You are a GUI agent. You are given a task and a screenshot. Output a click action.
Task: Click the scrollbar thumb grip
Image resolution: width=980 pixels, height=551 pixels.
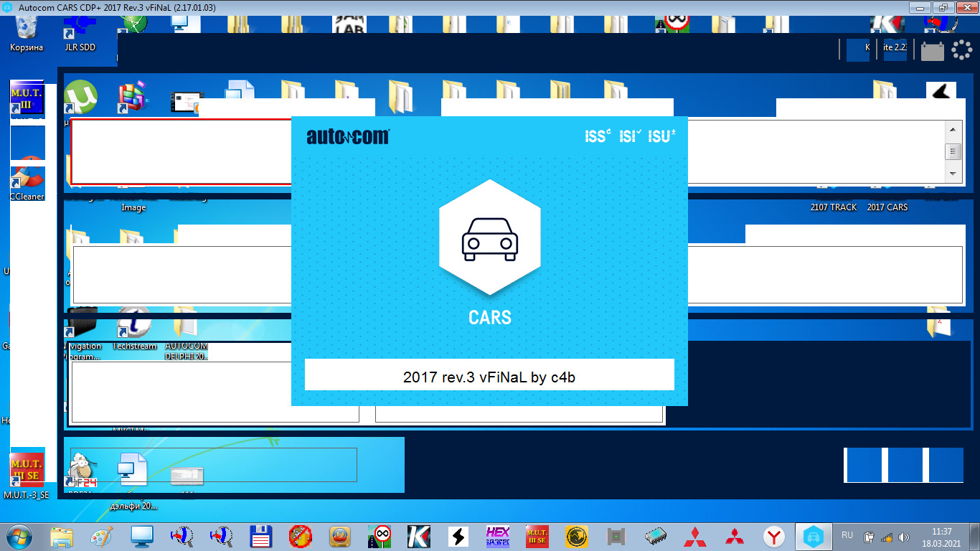[953, 151]
